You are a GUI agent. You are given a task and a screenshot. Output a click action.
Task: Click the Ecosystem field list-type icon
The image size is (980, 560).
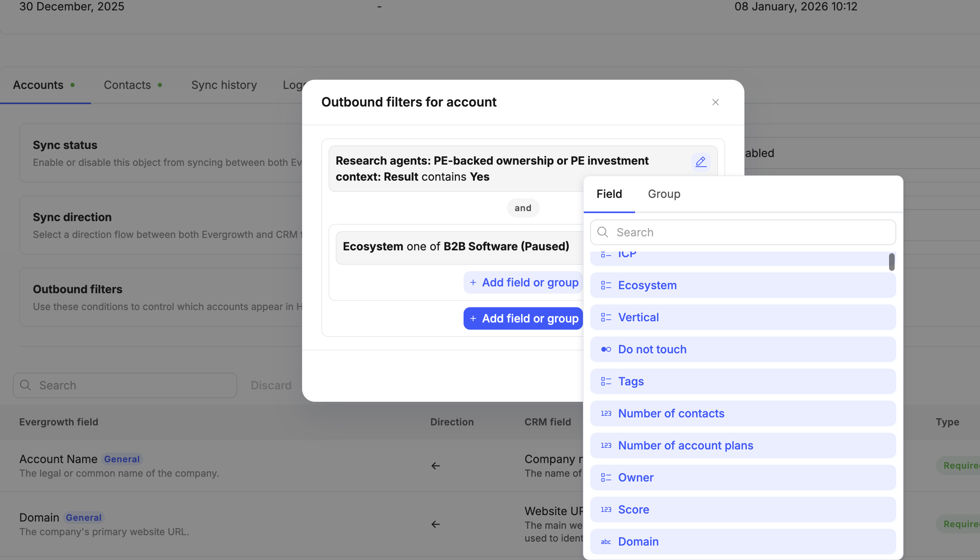pos(606,285)
